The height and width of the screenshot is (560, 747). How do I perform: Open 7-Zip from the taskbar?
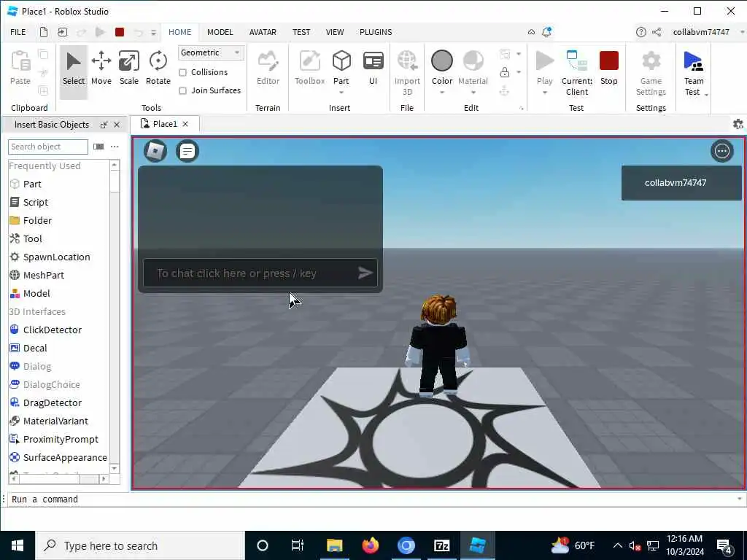(x=441, y=545)
